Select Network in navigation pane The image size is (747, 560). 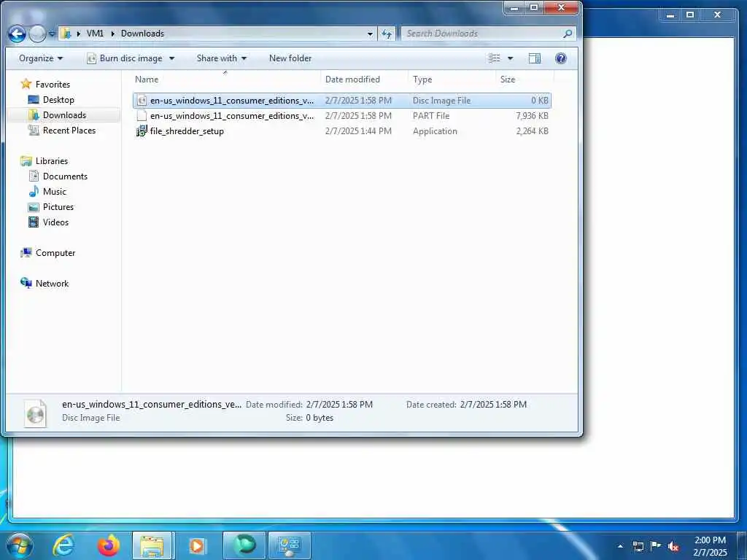(52, 284)
